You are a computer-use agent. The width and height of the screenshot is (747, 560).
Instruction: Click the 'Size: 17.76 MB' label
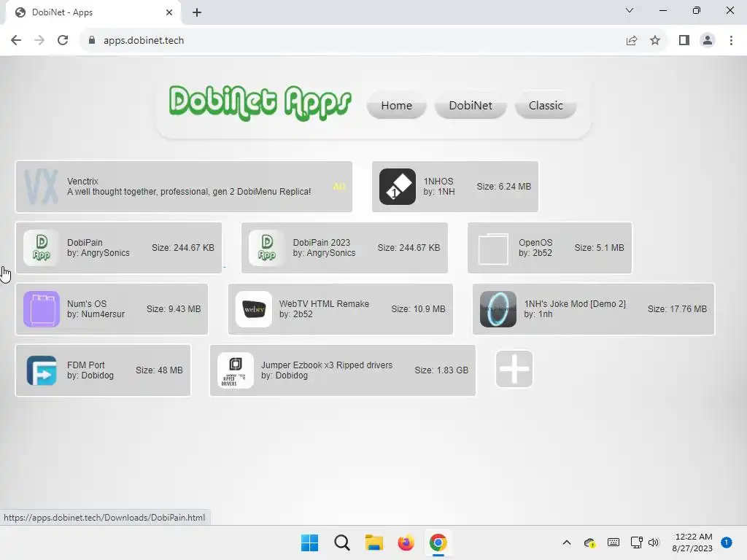point(677,309)
